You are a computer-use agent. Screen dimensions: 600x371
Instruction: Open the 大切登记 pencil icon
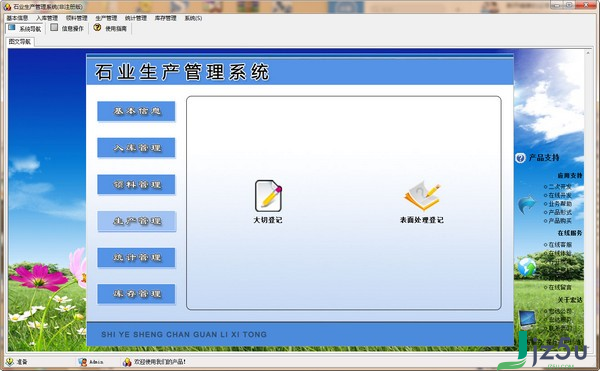pyautogui.click(x=268, y=196)
